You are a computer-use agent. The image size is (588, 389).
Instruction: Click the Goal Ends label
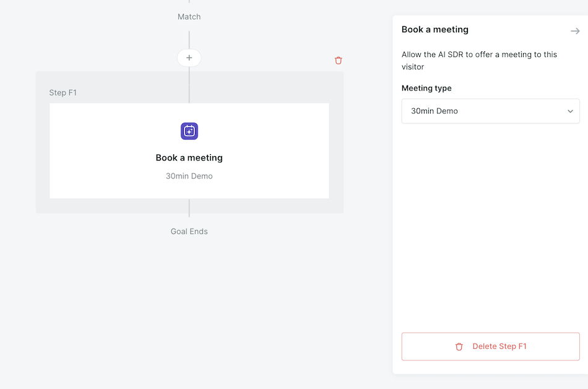189,232
